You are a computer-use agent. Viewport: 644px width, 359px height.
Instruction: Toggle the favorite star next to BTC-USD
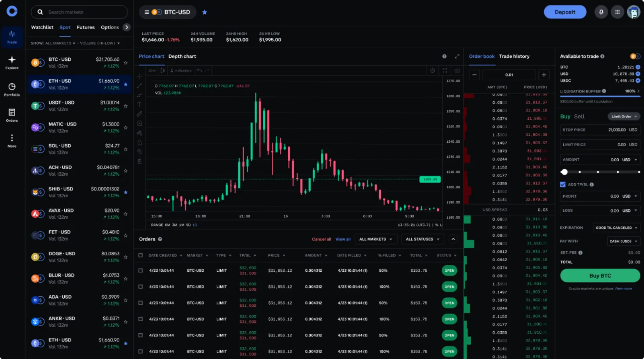tap(205, 12)
